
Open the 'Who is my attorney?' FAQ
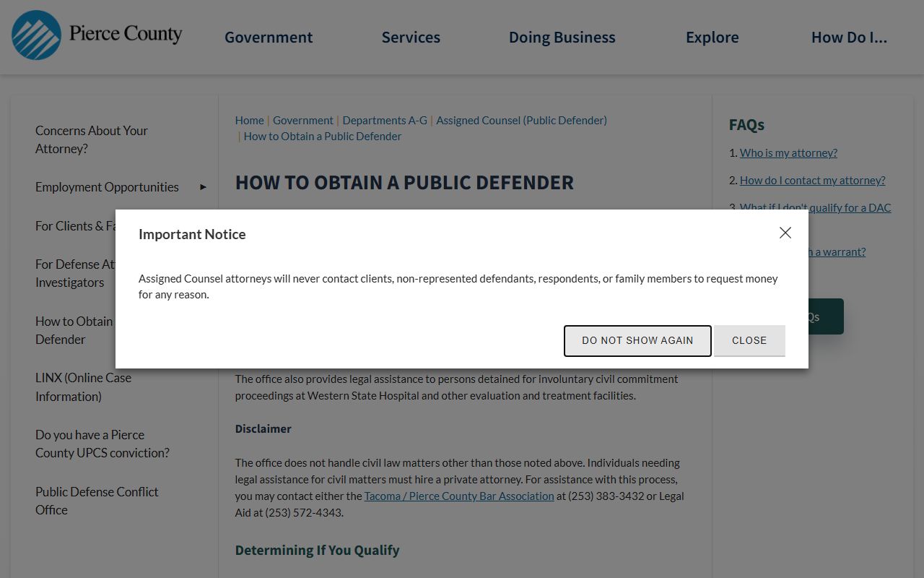coord(788,152)
